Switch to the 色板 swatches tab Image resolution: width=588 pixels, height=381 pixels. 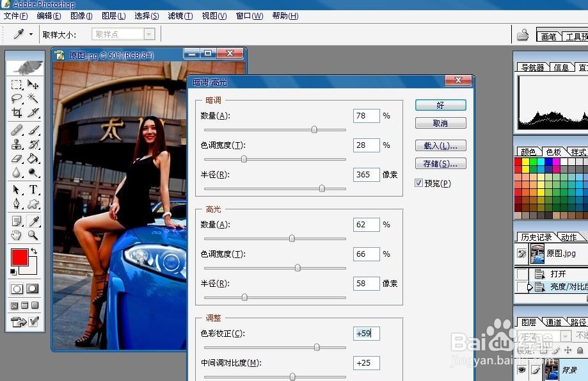[553, 150]
